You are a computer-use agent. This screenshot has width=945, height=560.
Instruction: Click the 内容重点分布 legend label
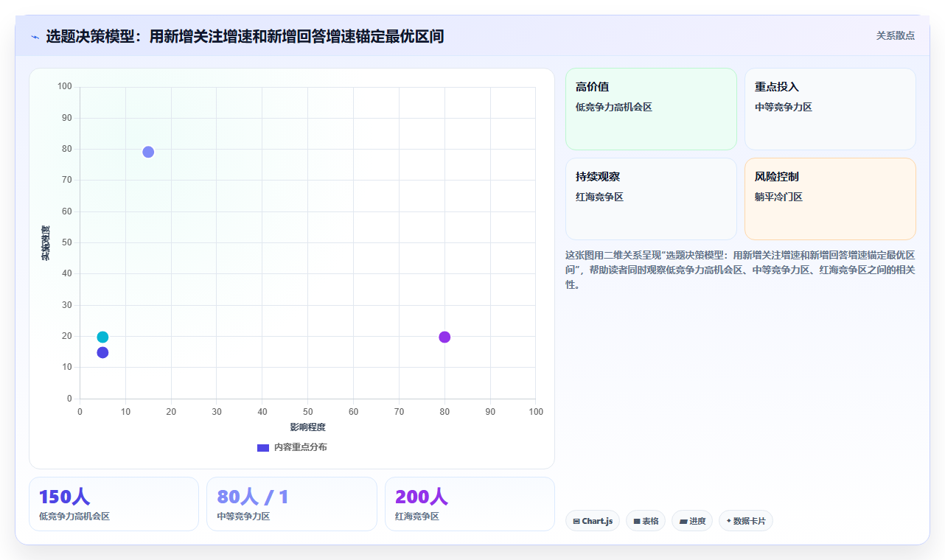pyautogui.click(x=300, y=447)
